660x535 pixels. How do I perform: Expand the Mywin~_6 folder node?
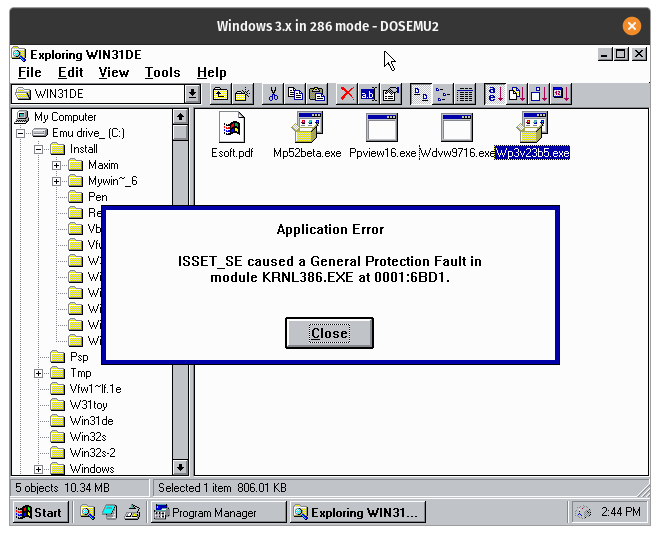point(56,181)
